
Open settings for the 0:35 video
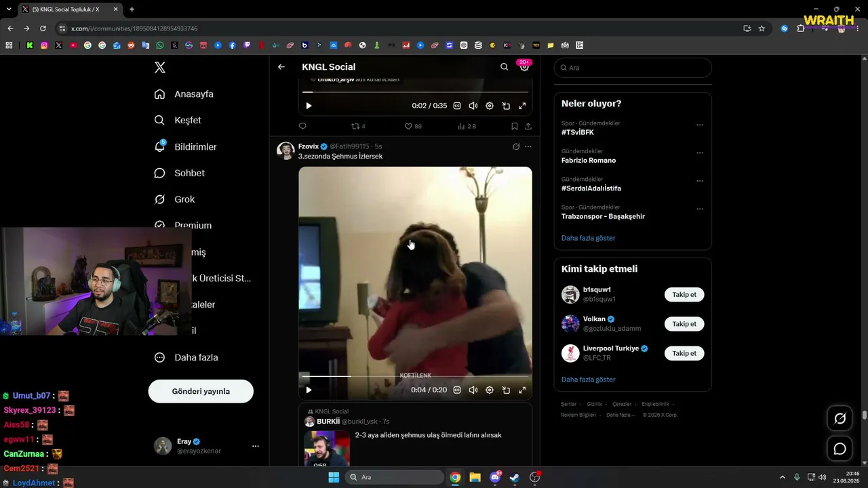point(490,106)
